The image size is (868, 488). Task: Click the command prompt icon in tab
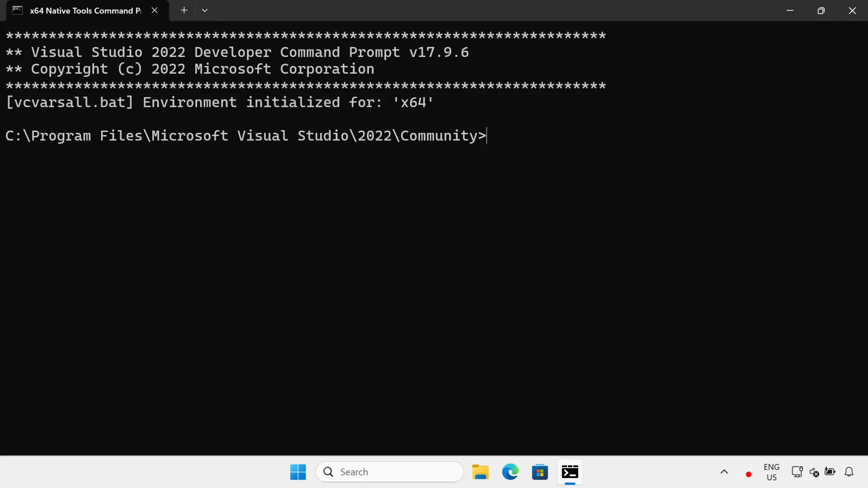tap(17, 11)
